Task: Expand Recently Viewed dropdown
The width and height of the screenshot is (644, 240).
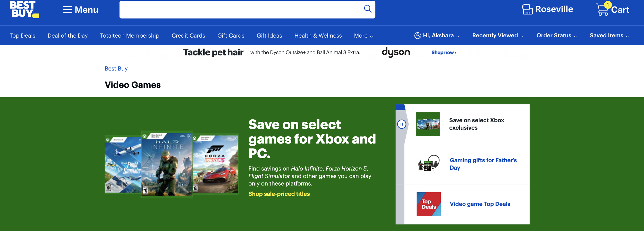Action: click(498, 36)
